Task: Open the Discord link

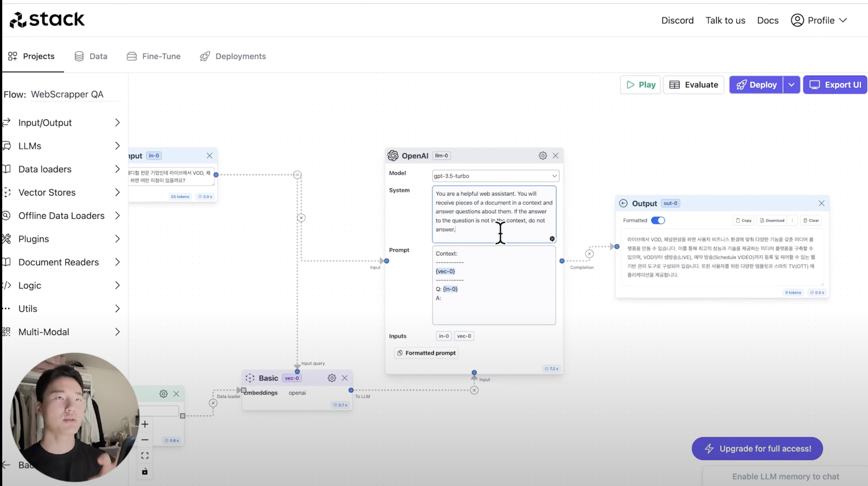Action: (x=677, y=20)
